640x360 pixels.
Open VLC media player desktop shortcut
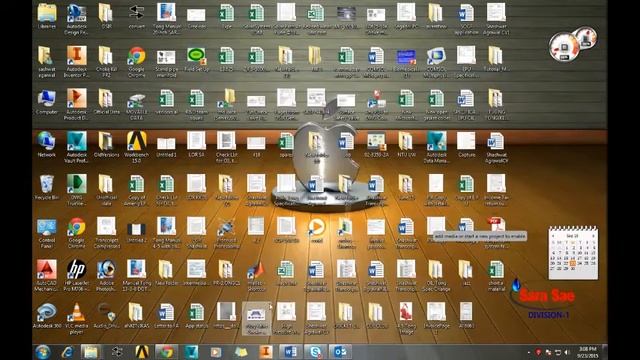point(76,319)
